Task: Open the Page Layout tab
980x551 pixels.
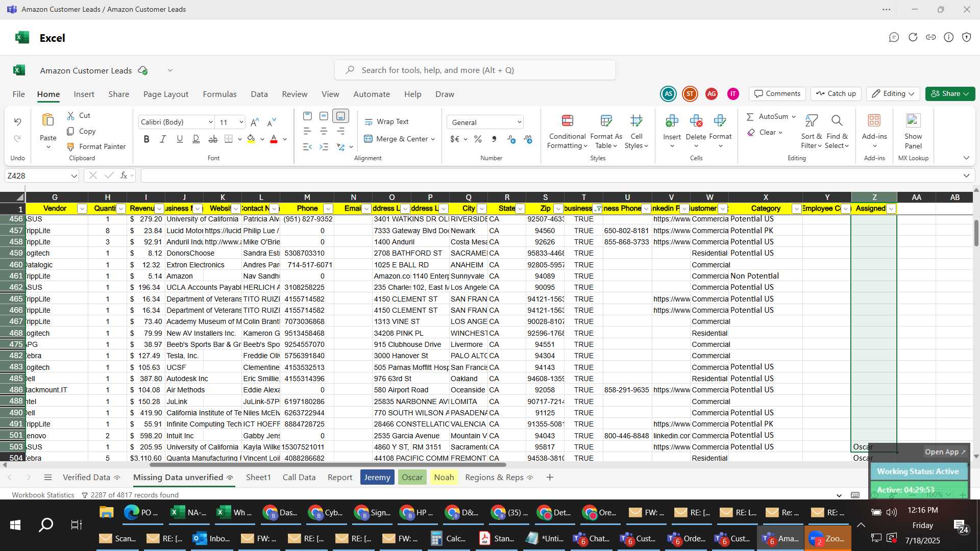Action: 166,94
